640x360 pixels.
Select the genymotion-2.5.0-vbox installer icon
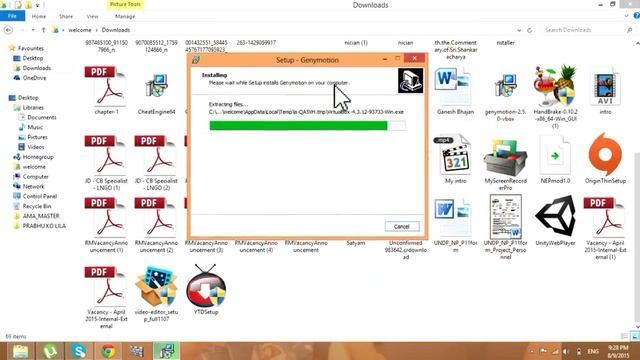coord(505,86)
